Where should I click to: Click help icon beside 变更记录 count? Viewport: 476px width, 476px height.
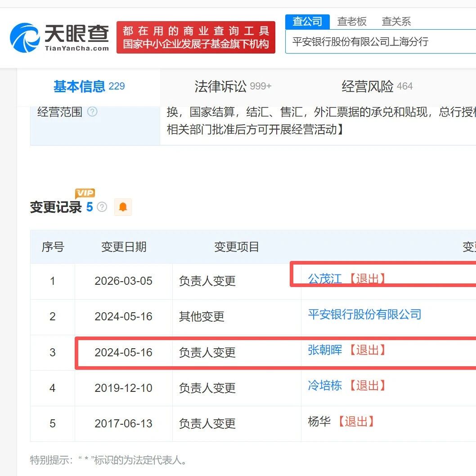click(x=102, y=207)
